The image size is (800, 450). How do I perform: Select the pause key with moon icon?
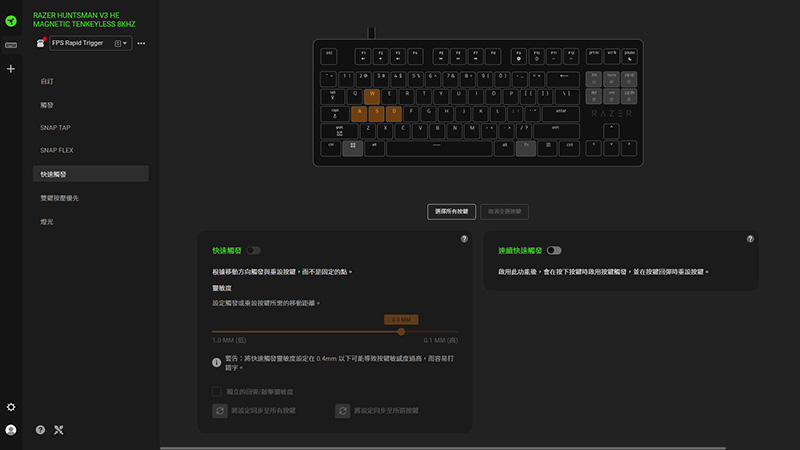pos(630,56)
